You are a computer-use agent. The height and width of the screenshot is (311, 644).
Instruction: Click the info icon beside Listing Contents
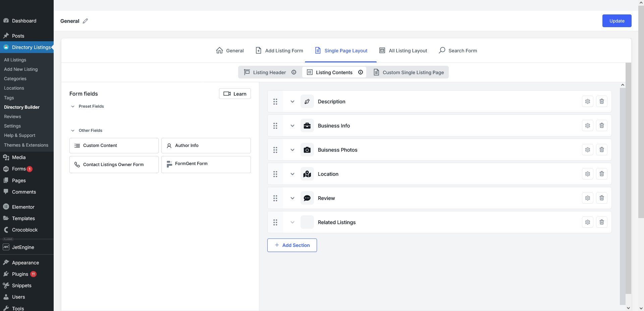(361, 72)
